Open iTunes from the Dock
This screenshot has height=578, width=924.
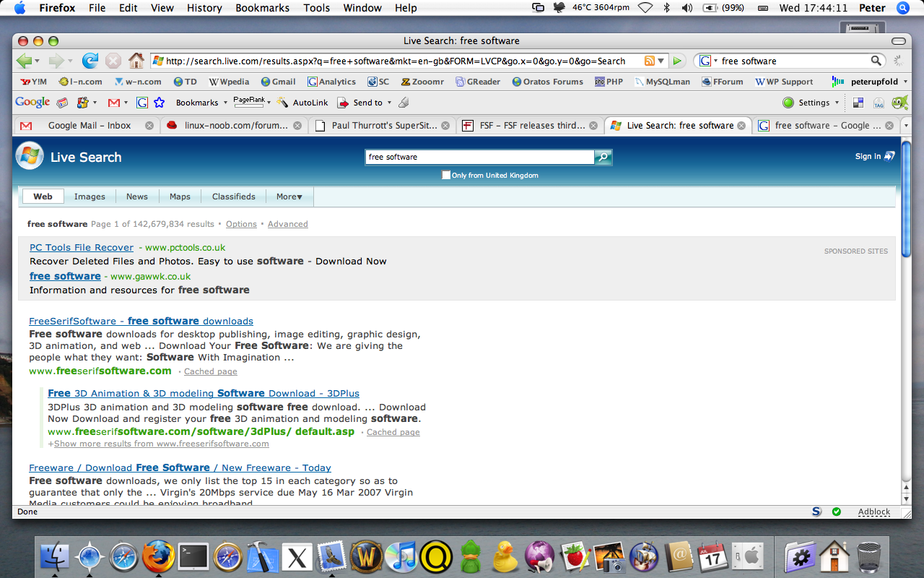(401, 557)
